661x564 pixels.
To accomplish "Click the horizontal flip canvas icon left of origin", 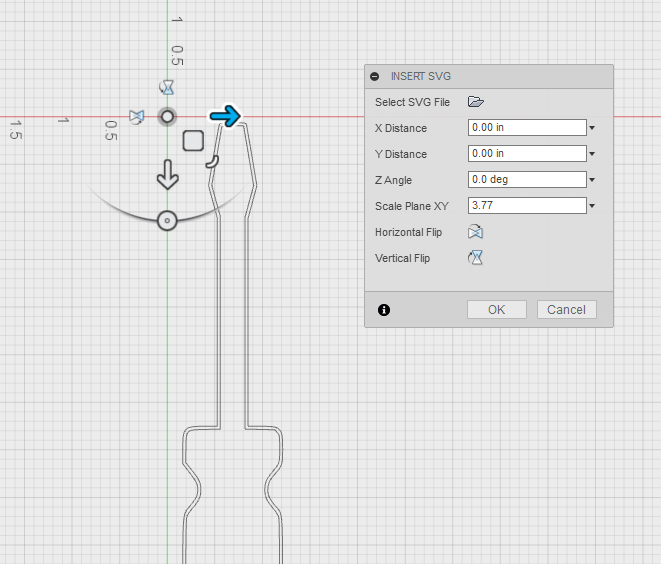I will tap(136, 117).
